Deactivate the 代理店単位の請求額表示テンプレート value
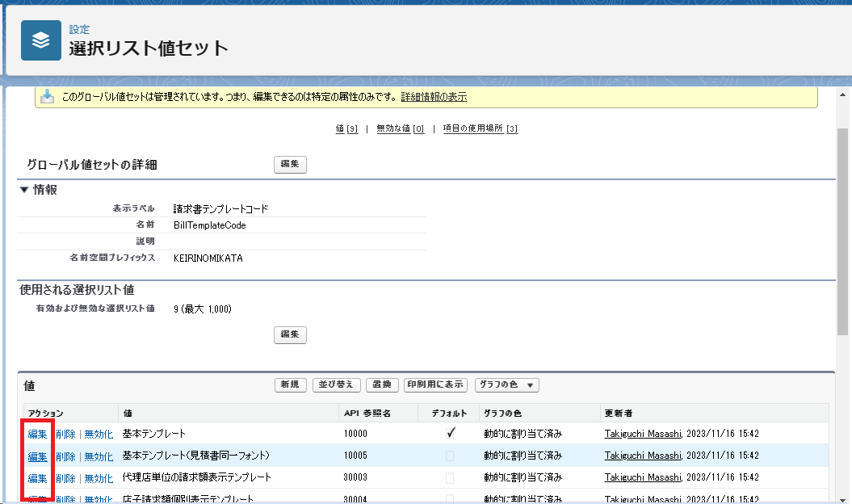Viewport: 852px width, 504px height. pyautogui.click(x=99, y=477)
